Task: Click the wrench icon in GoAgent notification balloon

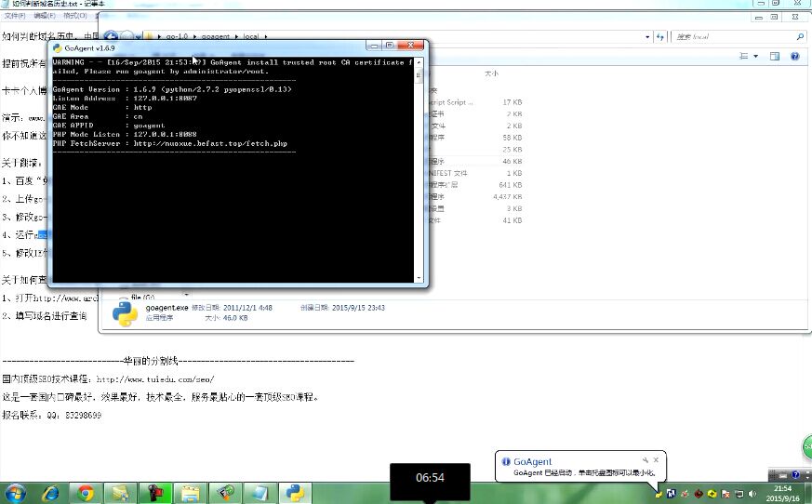Action: (645, 460)
